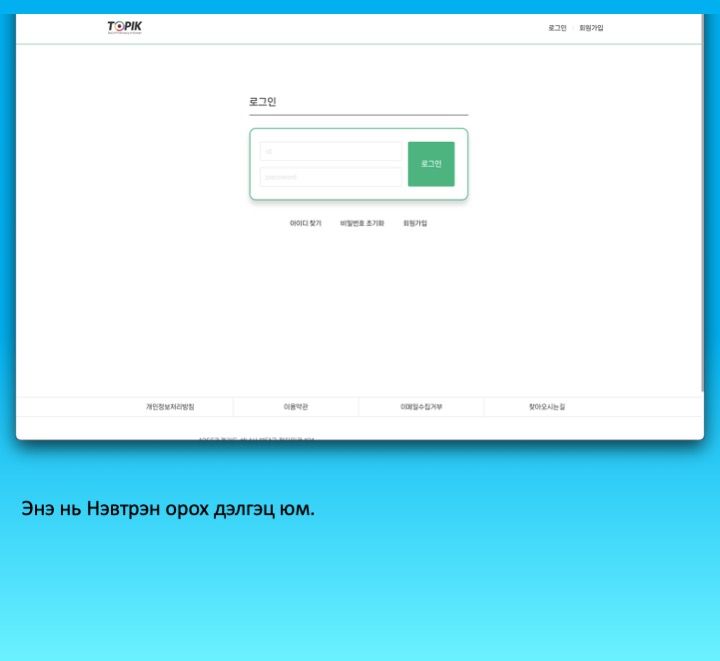Image resolution: width=720 pixels, height=661 pixels.
Task: Open 로그인 in the top navigation
Action: (557, 28)
